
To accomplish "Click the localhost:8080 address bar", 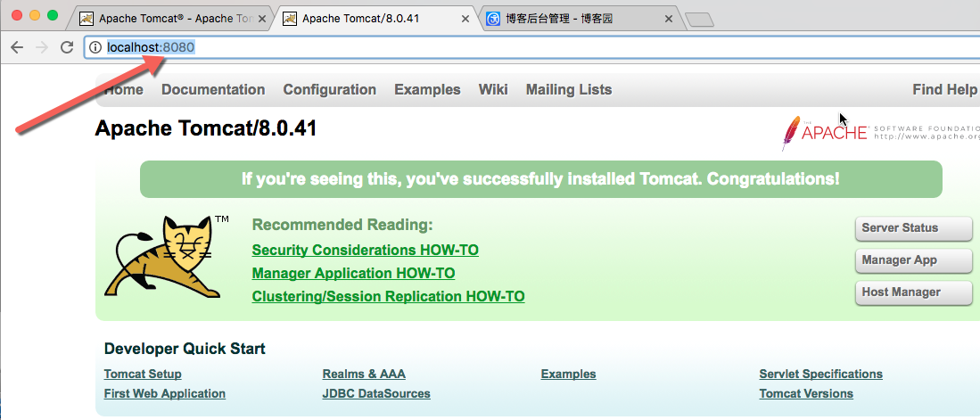I will coord(531,47).
